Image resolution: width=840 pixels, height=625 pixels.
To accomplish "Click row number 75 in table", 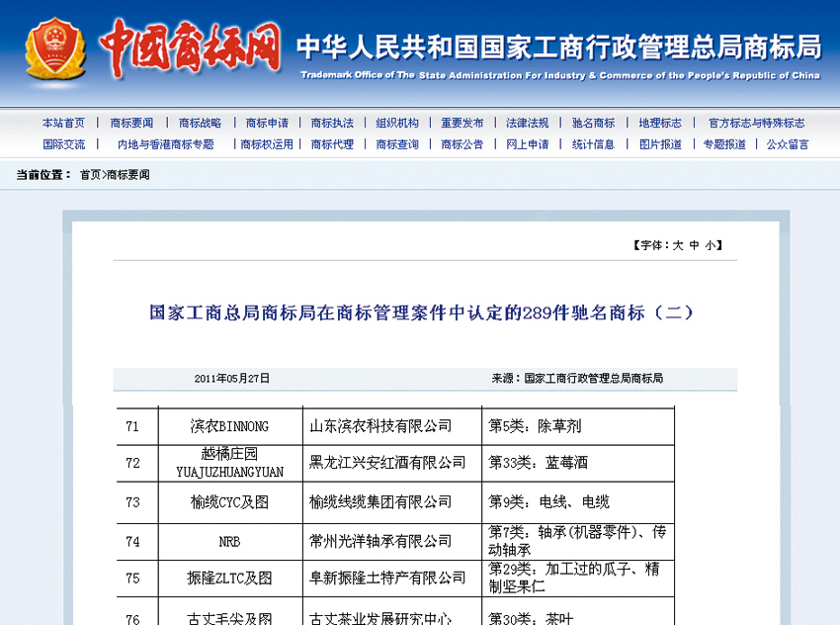I will pos(132,579).
